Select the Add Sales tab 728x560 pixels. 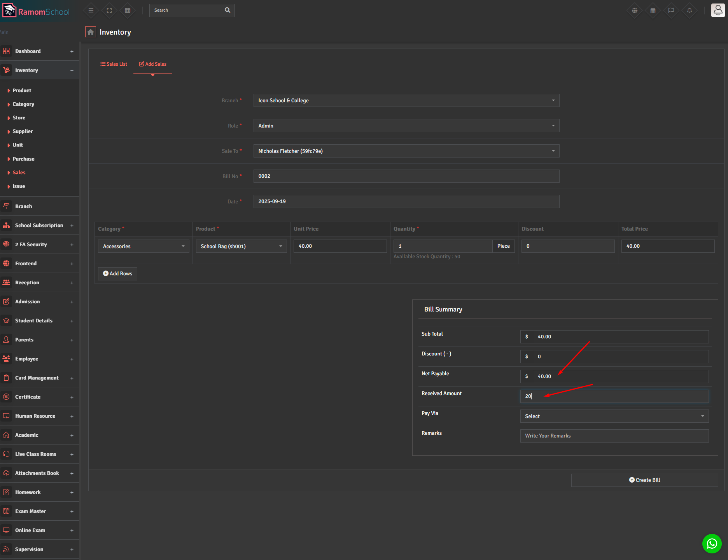153,64
